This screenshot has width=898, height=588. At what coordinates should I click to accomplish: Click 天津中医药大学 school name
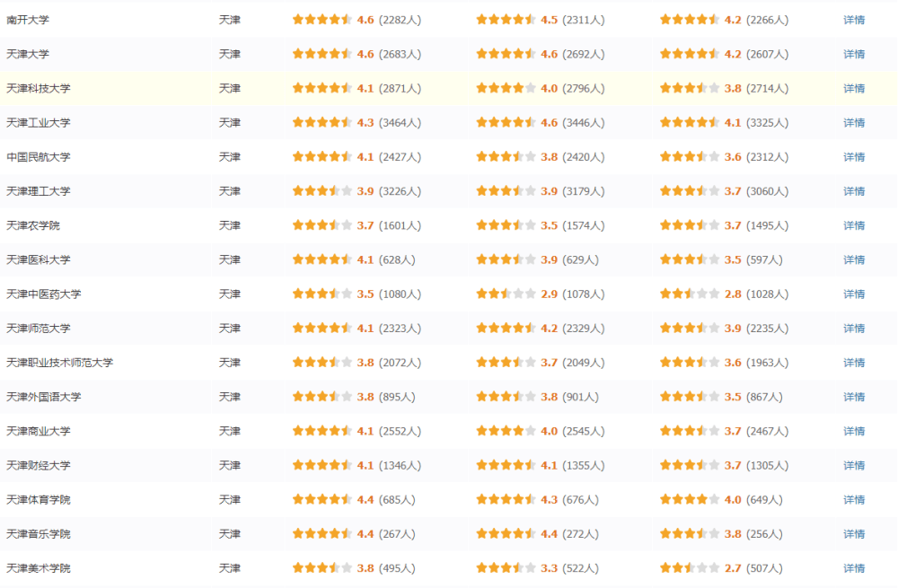click(x=43, y=294)
